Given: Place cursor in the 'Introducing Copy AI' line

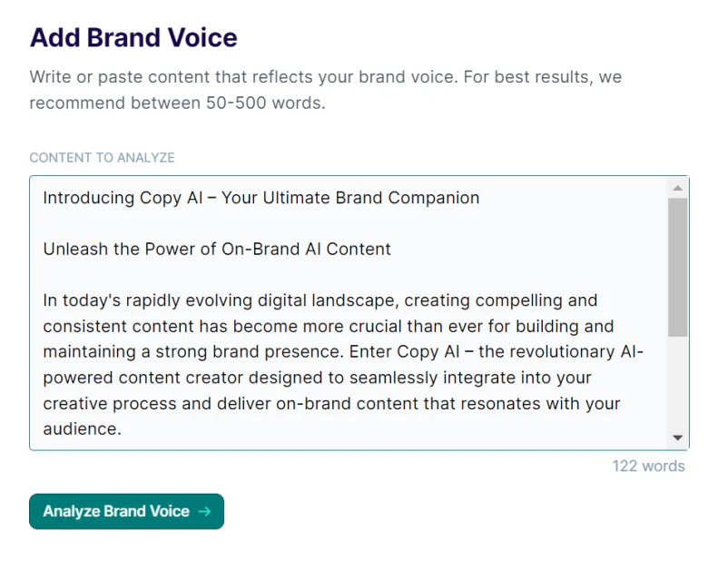Looking at the screenshot, I should click(x=261, y=197).
